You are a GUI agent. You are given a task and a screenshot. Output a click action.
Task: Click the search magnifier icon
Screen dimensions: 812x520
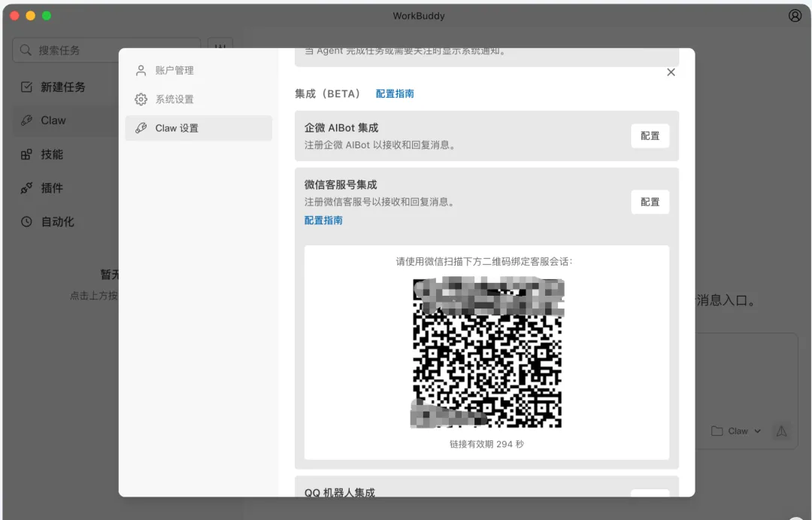(26, 50)
